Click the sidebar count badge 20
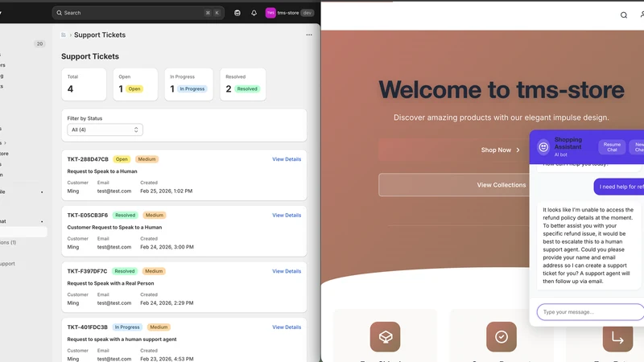Viewport: 644px width, 362px height. (x=39, y=44)
